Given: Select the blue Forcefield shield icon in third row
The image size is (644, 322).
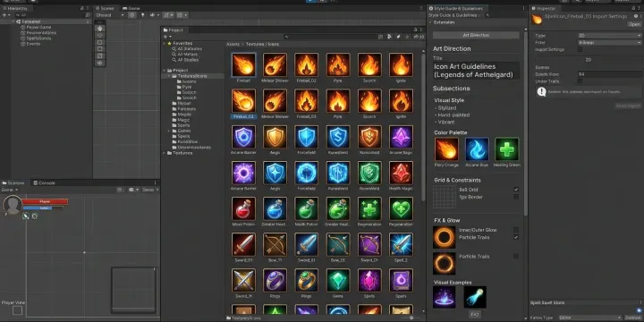Looking at the screenshot, I should (x=307, y=137).
